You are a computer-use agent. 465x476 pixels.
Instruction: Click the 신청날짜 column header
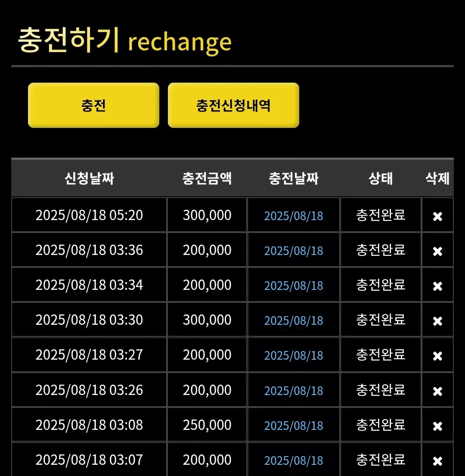click(x=89, y=178)
